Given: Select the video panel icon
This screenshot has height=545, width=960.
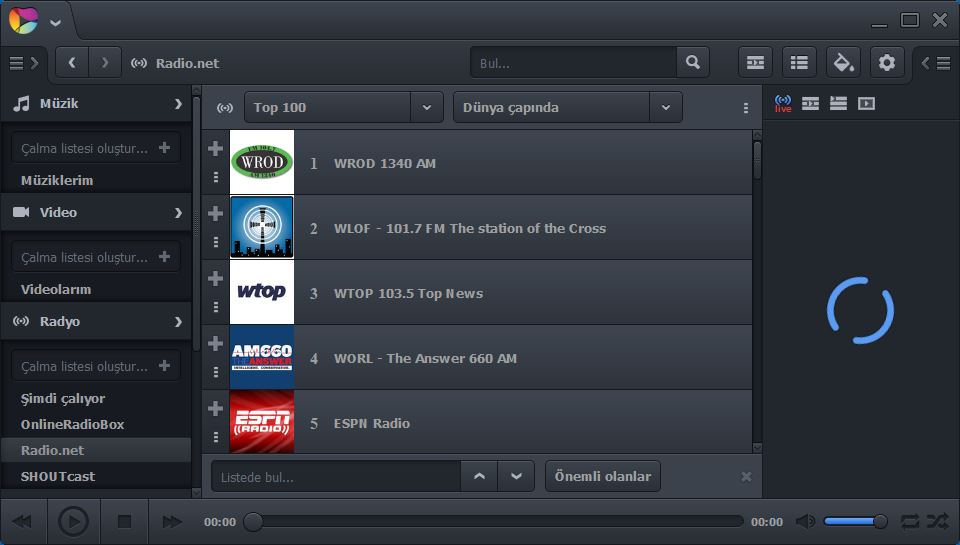Looking at the screenshot, I should (x=866, y=103).
